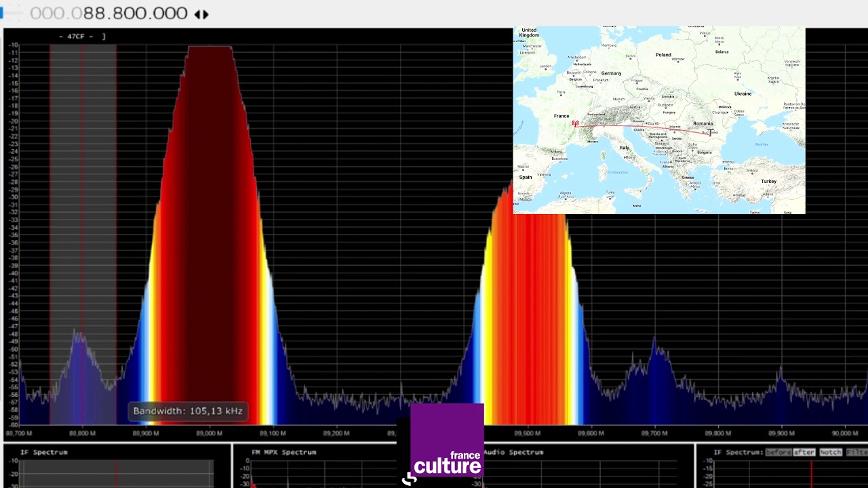
Task: Click the '89,200 M' frequency axis label
Action: click(x=336, y=433)
